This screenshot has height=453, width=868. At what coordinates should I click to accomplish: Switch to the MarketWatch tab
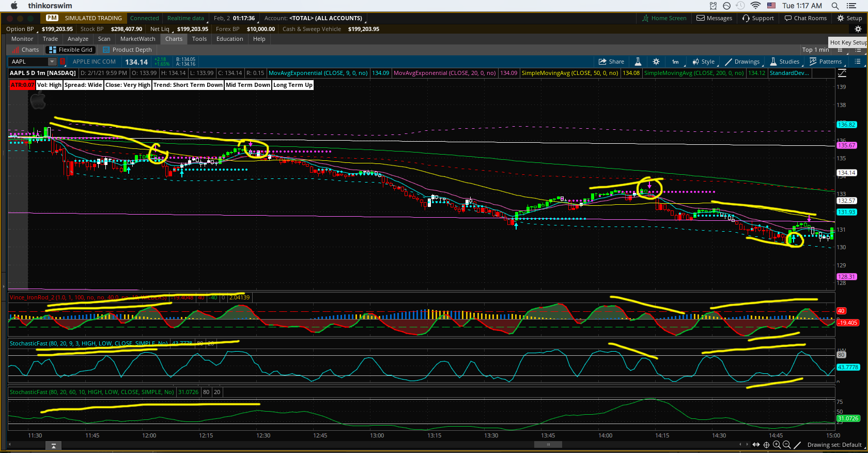(137, 39)
